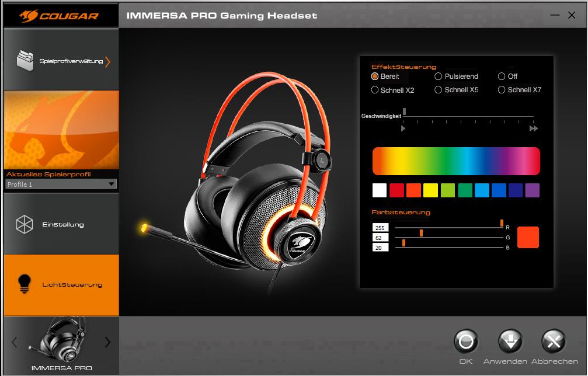The image size is (588, 376).
Task: Click the red R value input field
Action: point(380,228)
